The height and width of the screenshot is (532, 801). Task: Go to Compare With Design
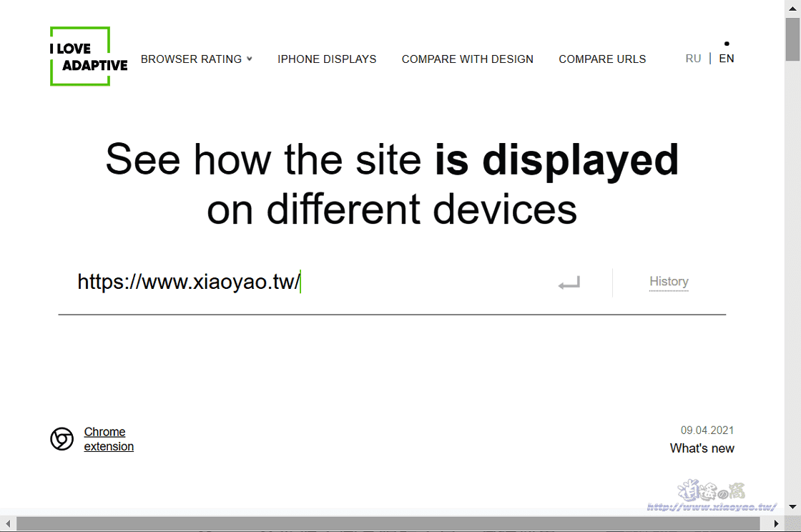(x=468, y=59)
